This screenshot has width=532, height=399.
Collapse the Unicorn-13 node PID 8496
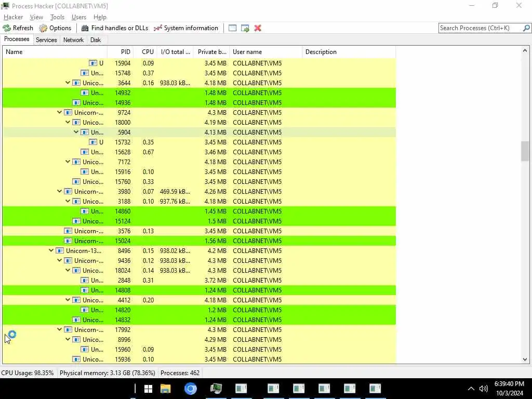(51, 251)
